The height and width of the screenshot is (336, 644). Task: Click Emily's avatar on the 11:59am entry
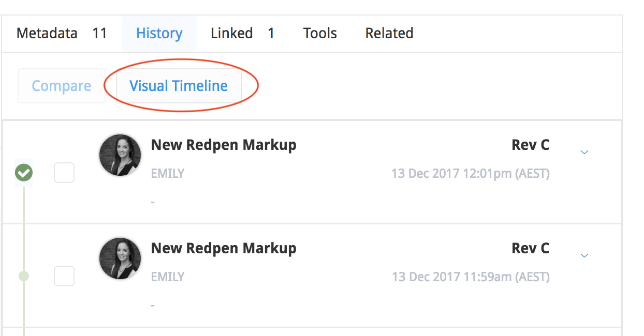point(120,258)
